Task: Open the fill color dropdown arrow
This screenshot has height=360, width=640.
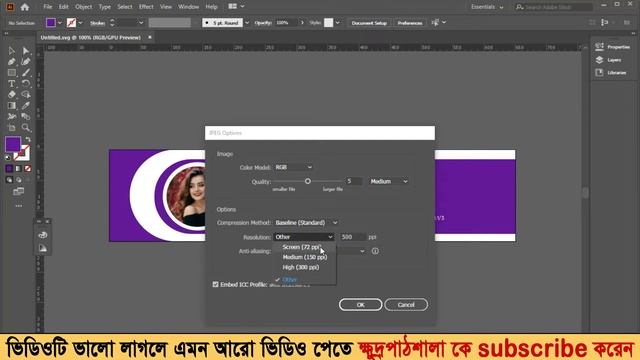Action: (x=60, y=23)
